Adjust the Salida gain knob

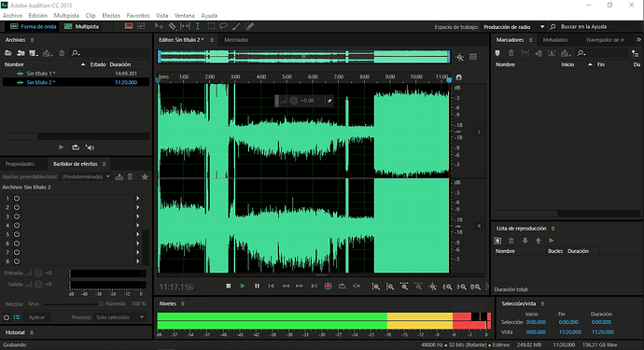click(x=38, y=284)
